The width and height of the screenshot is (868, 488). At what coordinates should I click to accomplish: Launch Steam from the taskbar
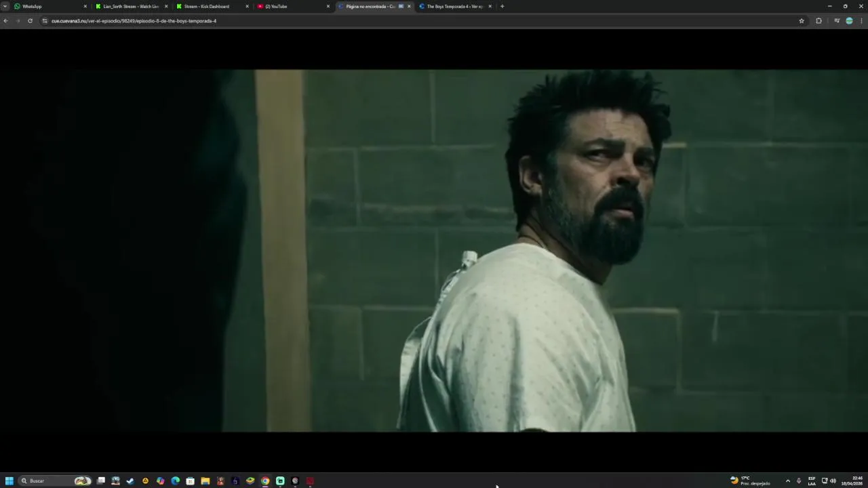[x=130, y=481]
